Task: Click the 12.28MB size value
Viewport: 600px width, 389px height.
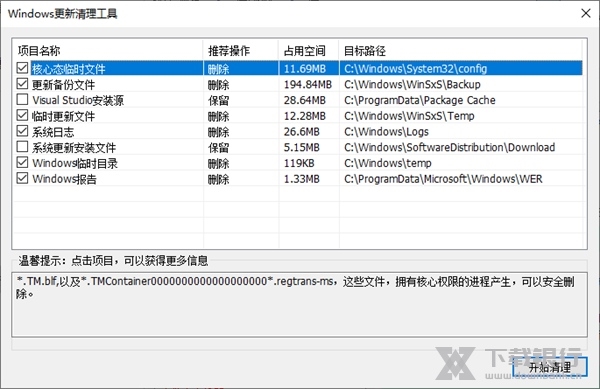Action: click(x=305, y=116)
